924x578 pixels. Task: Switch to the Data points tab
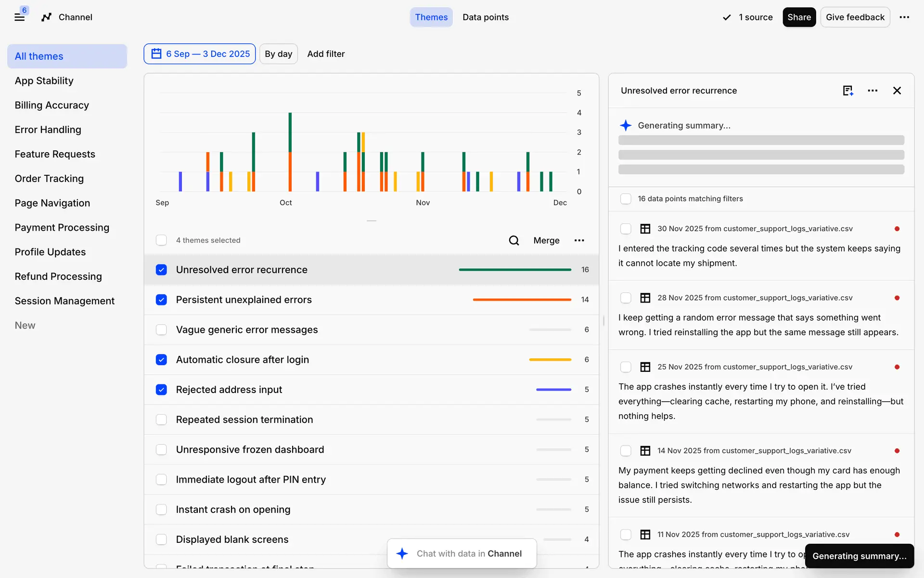click(485, 17)
